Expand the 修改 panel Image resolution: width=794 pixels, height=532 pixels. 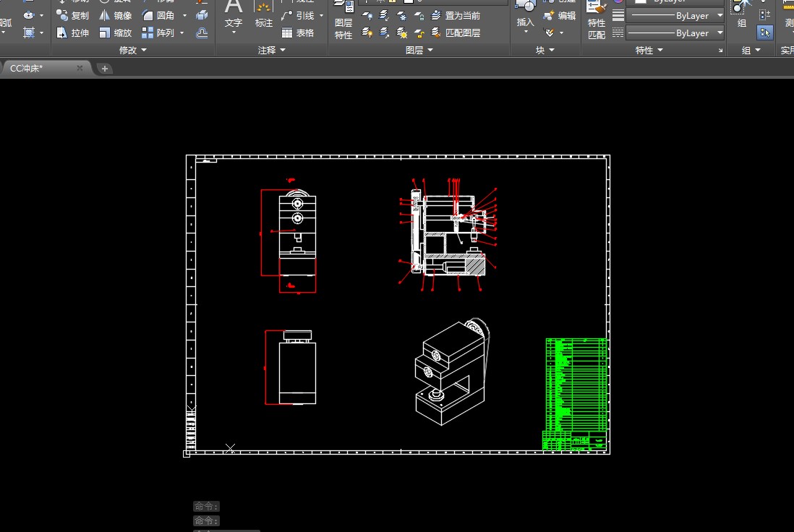pos(133,50)
